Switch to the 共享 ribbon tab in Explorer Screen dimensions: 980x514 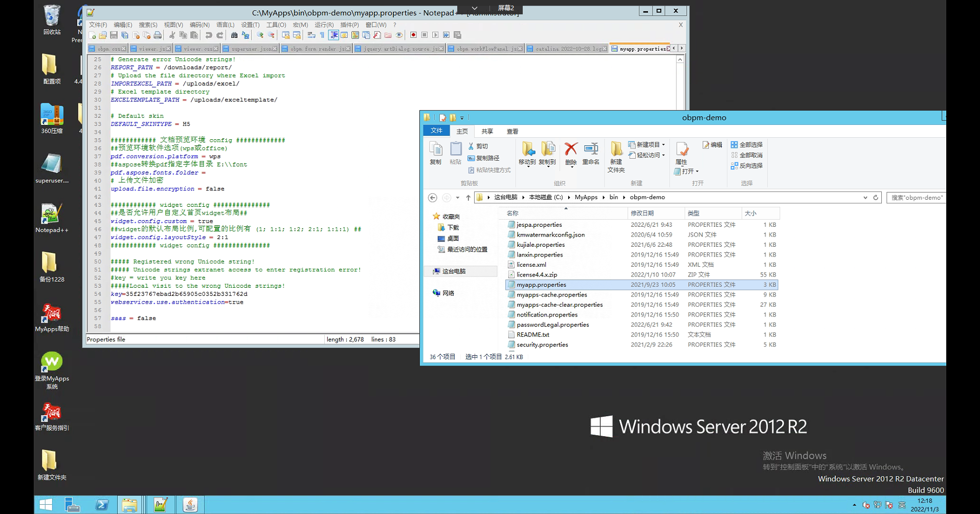coord(487,132)
